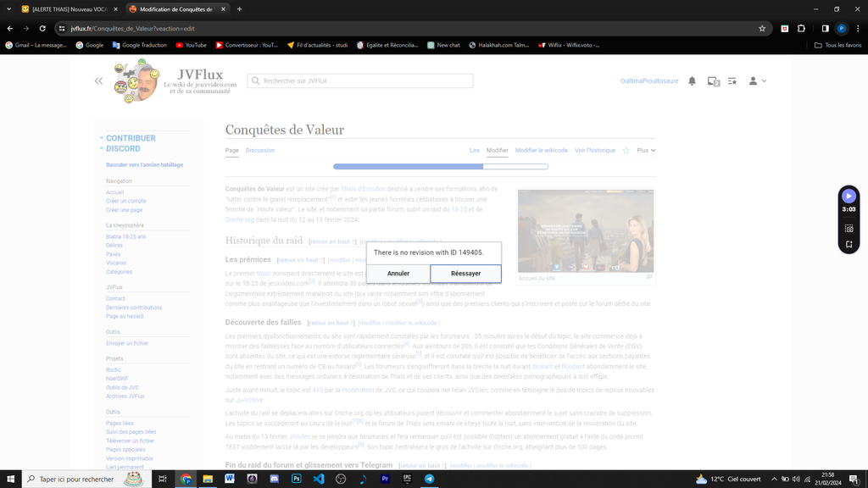Toggle the Chrome side panel
Image resolution: width=868 pixels, height=488 pixels.
coord(826,28)
